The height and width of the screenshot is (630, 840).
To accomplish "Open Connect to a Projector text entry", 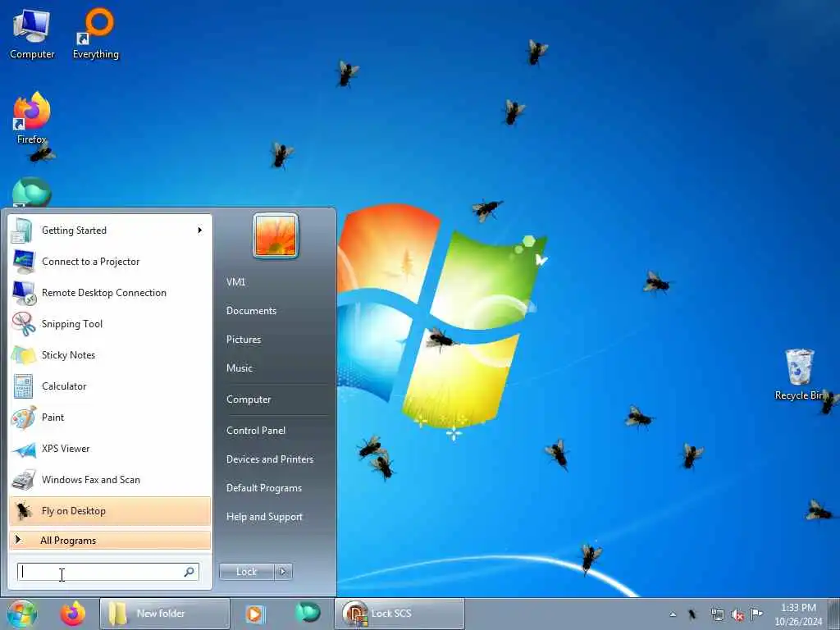I will click(x=90, y=262).
